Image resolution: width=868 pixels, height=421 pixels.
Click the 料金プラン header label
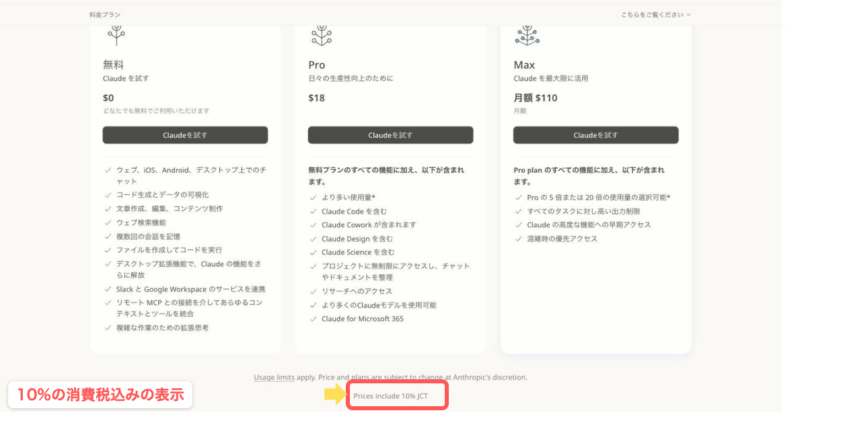point(105,15)
